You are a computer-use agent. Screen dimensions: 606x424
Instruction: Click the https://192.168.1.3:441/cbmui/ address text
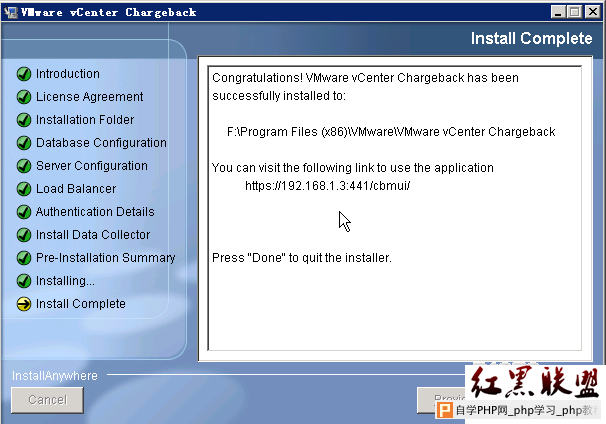click(x=327, y=186)
